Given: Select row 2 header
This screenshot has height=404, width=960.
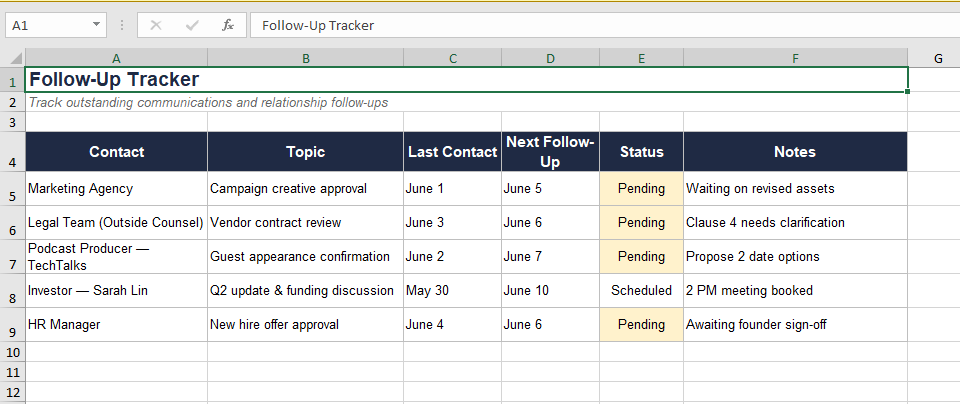Looking at the screenshot, I should click(13, 102).
